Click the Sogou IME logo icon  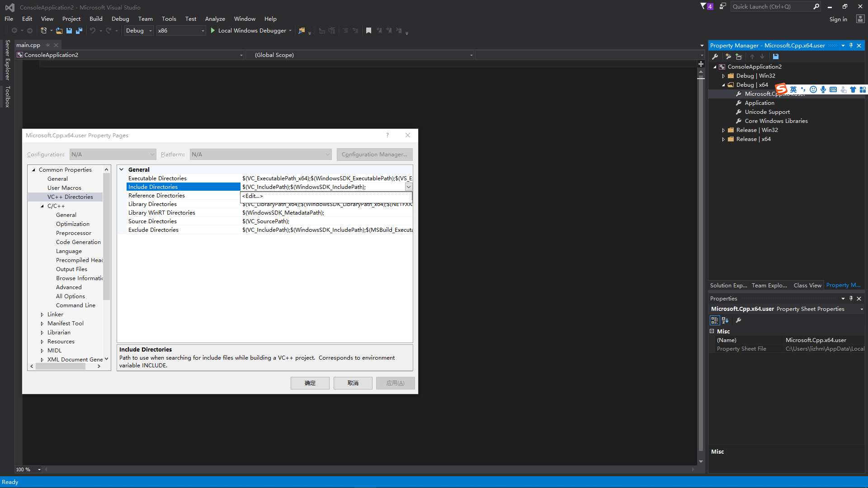pos(781,89)
